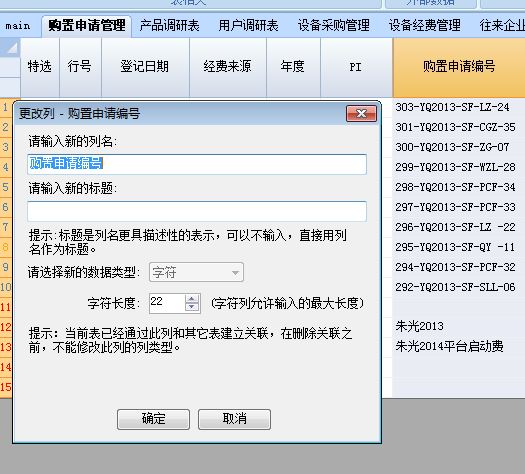Image resolution: width=525 pixels, height=474 pixels.
Task: Select cell 303-YQ2013-SF-LZ-24
Action: (x=459, y=107)
